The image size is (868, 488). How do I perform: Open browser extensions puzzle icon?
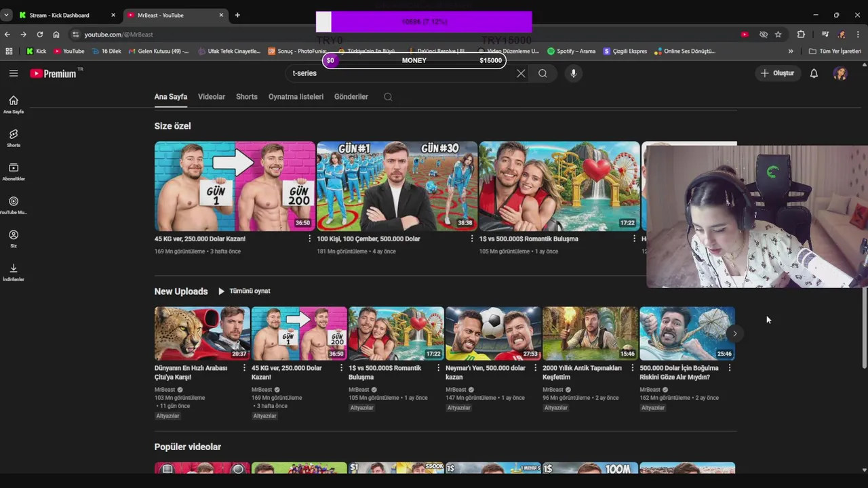pos(801,35)
